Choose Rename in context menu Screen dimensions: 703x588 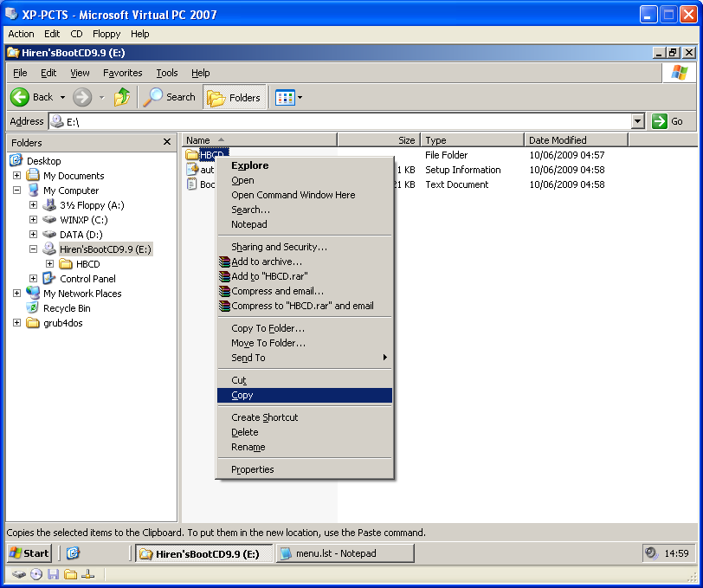[x=305, y=447]
